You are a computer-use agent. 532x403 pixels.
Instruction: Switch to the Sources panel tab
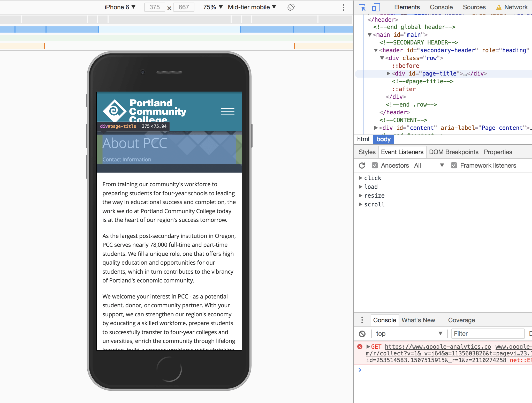[x=474, y=7]
